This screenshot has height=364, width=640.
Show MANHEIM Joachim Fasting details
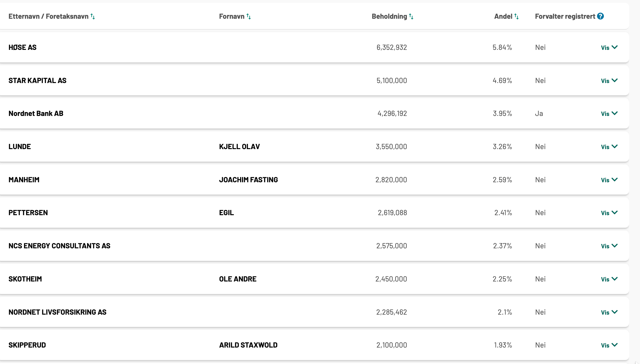(x=609, y=180)
